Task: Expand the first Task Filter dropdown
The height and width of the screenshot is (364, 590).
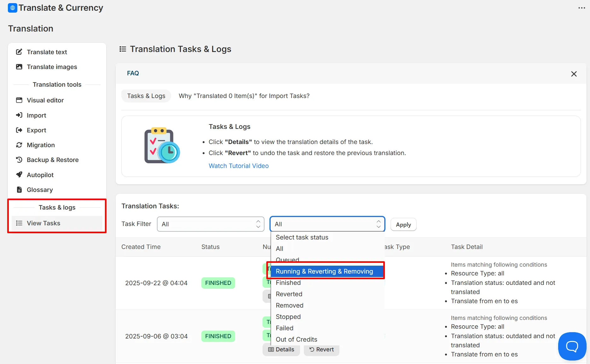Action: coord(211,224)
